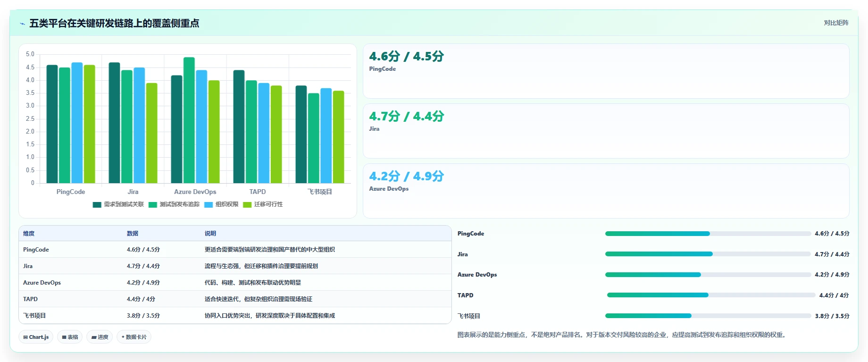Click Azure DevOps label on chart x-axis

(x=195, y=192)
